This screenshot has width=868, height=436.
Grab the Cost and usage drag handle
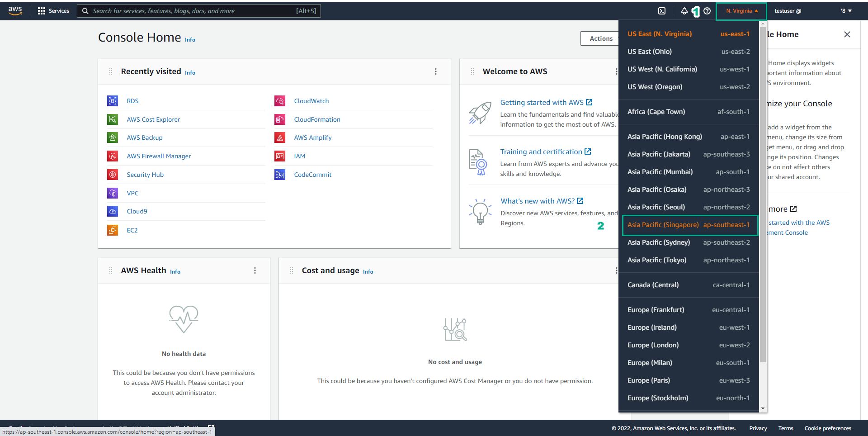tap(292, 270)
